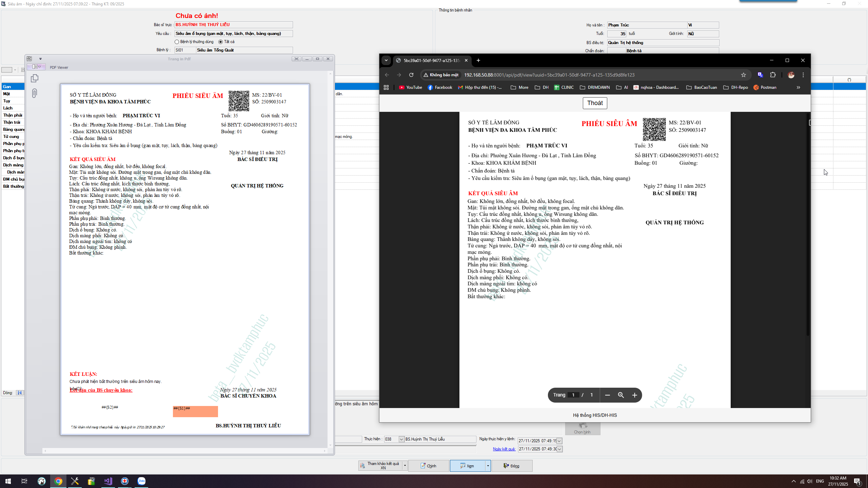This screenshot has height=488, width=868.
Task: Click the magnifier fit-zoom icon in PDF toolbar
Action: (621, 395)
